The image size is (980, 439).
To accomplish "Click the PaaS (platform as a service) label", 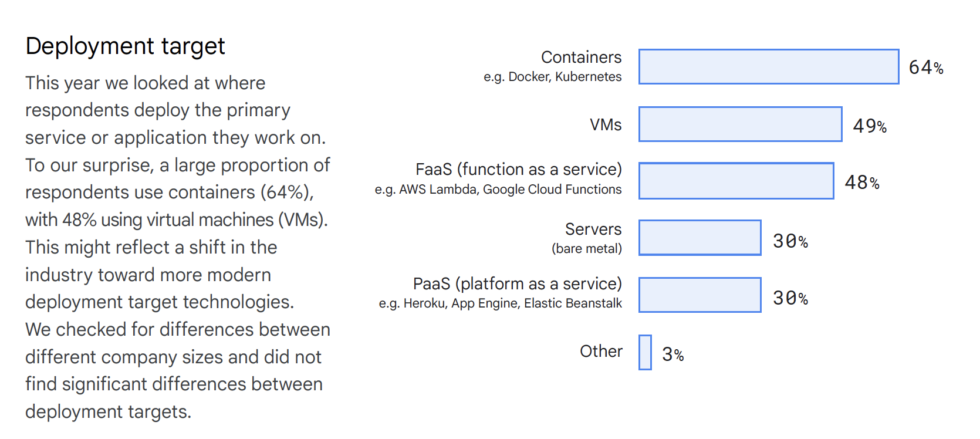I will (x=518, y=283).
